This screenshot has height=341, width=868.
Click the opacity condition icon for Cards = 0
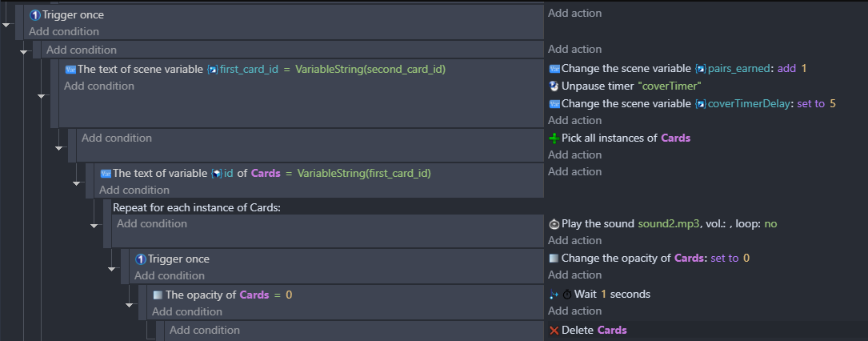tap(158, 295)
